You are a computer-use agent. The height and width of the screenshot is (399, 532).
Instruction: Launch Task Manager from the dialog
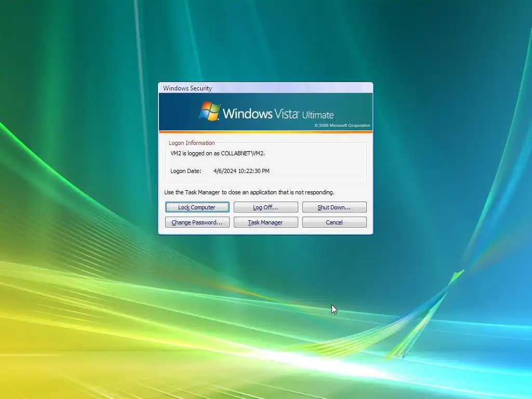click(x=265, y=222)
